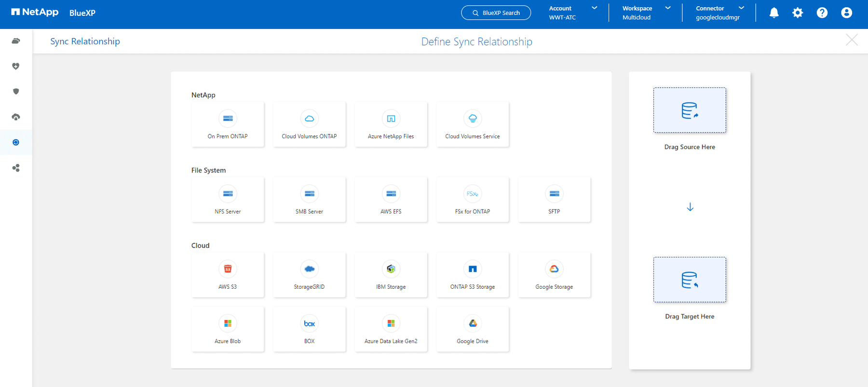Click the StorageGRID label
This screenshot has width=868, height=387.
pyautogui.click(x=310, y=287)
